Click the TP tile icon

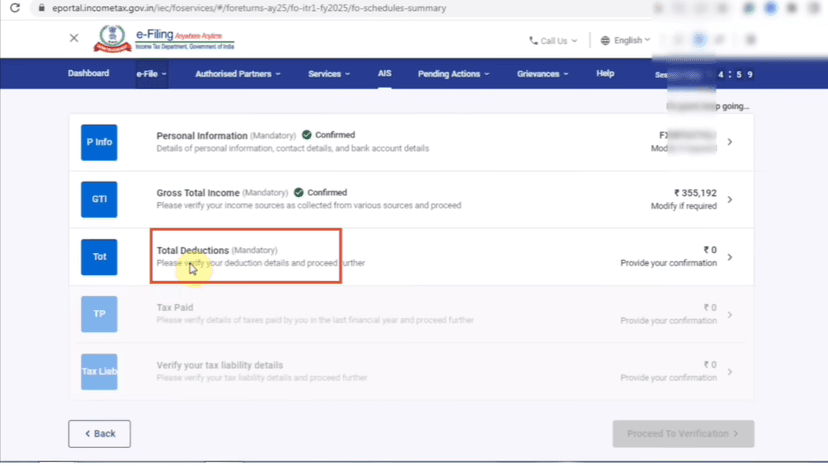coord(99,314)
